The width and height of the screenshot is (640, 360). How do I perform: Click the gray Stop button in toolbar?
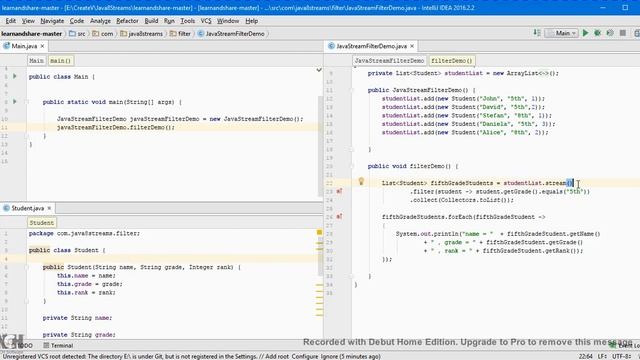click(x=623, y=33)
